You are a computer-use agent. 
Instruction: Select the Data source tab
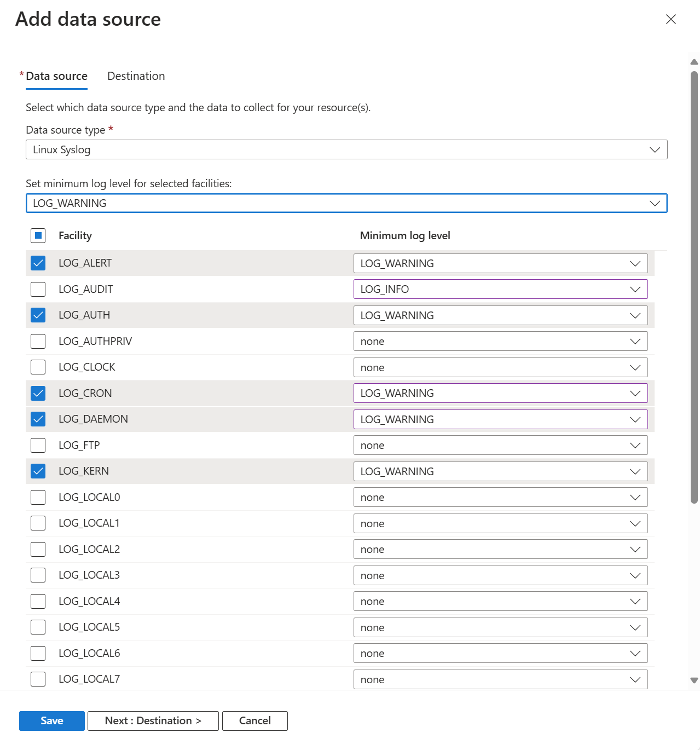(x=56, y=76)
